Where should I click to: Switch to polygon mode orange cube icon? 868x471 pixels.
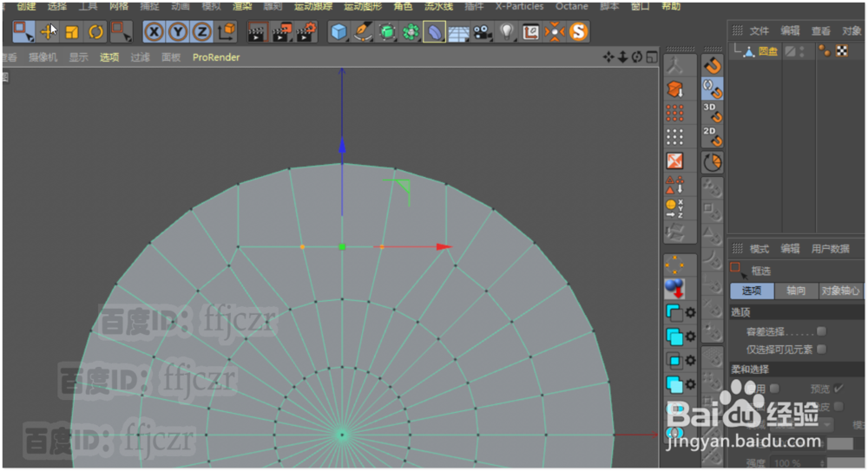click(x=674, y=89)
